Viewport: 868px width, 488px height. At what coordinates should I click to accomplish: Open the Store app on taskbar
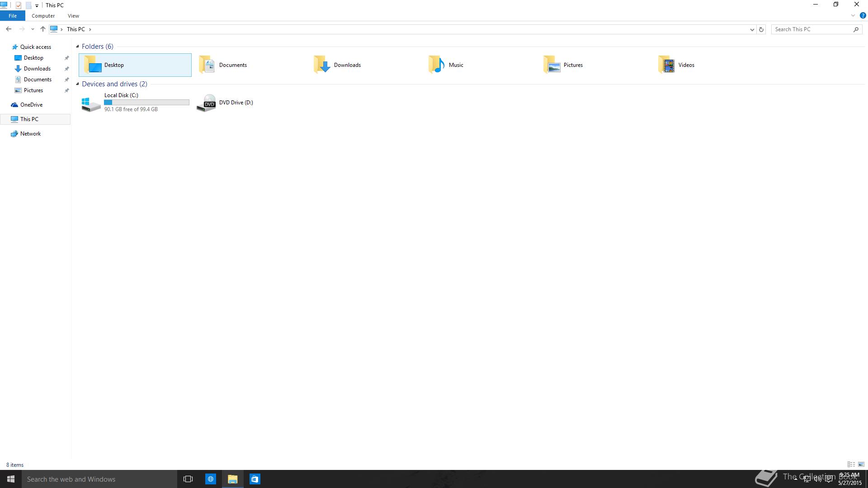(255, 479)
